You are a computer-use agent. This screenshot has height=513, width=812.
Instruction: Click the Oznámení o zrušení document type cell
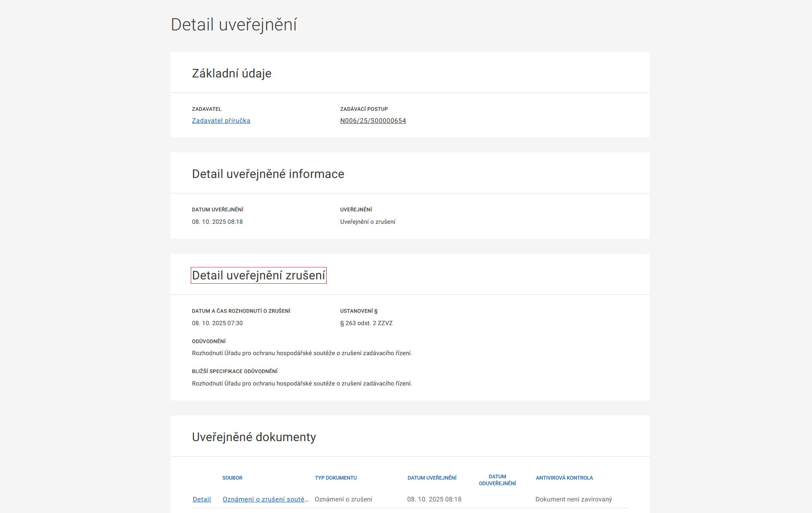click(343, 499)
